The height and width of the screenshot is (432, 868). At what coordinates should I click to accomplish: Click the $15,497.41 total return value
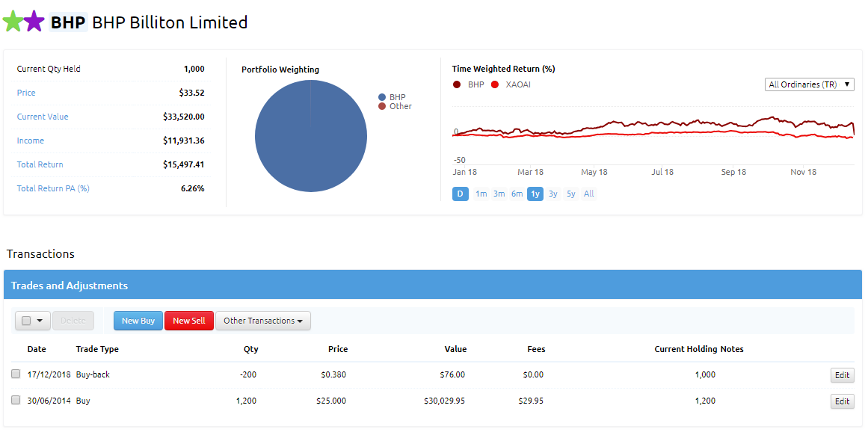point(184,164)
